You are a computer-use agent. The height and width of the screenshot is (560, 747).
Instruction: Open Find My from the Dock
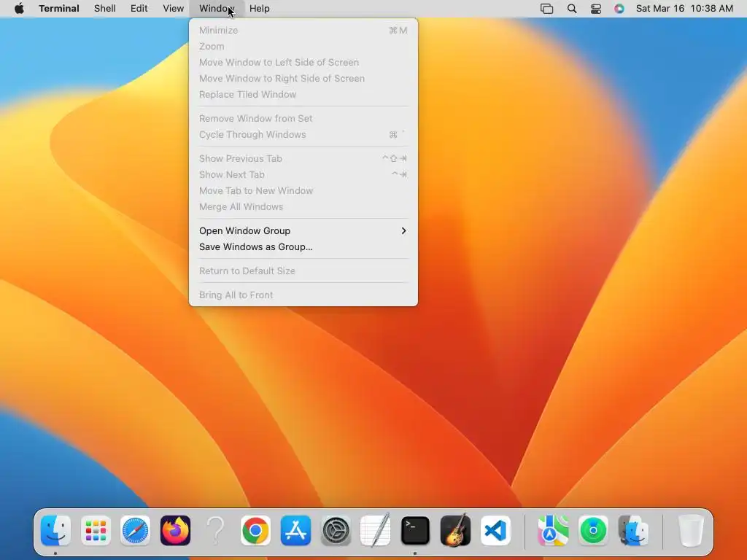(593, 531)
